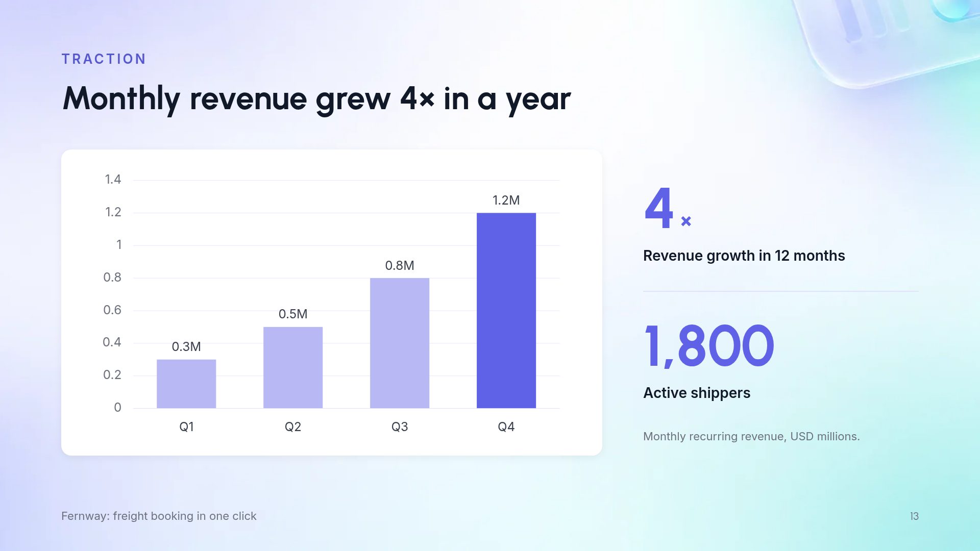
Task: Select the 0.8M data label
Action: (x=400, y=266)
